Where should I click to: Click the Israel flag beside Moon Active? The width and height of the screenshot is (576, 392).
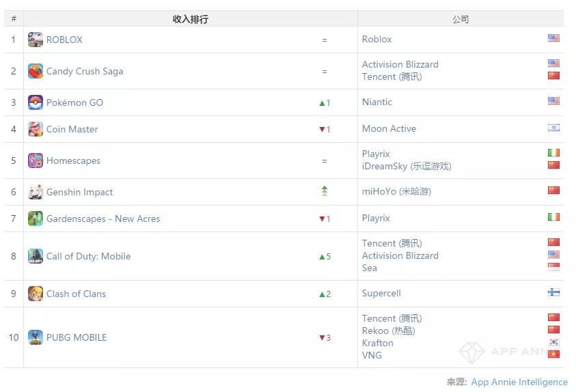[x=553, y=128]
